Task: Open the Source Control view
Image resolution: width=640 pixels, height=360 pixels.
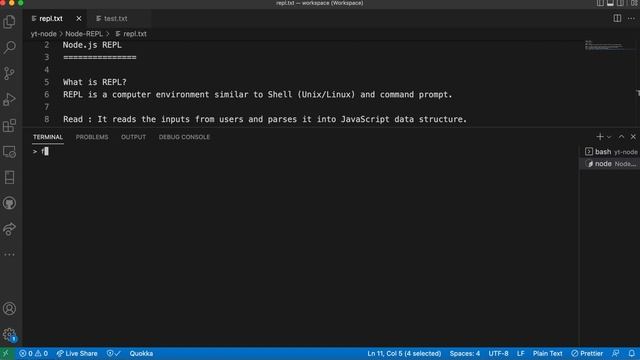Action: coord(9,73)
